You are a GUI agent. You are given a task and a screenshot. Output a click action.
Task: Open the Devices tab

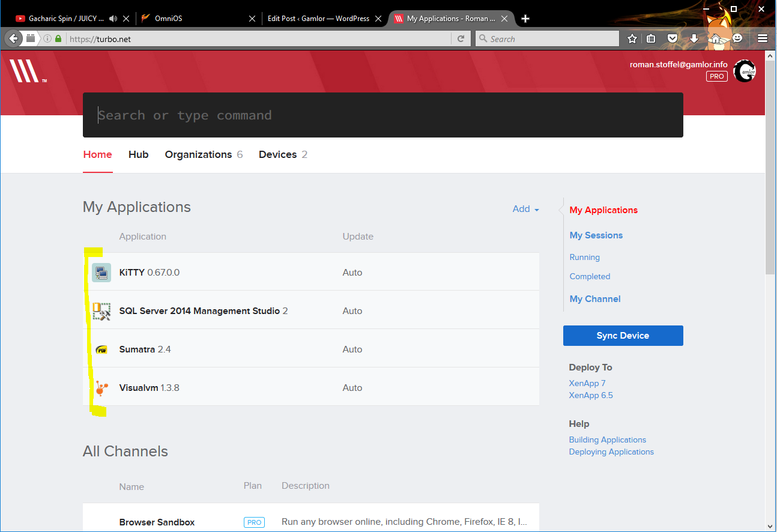(283, 154)
